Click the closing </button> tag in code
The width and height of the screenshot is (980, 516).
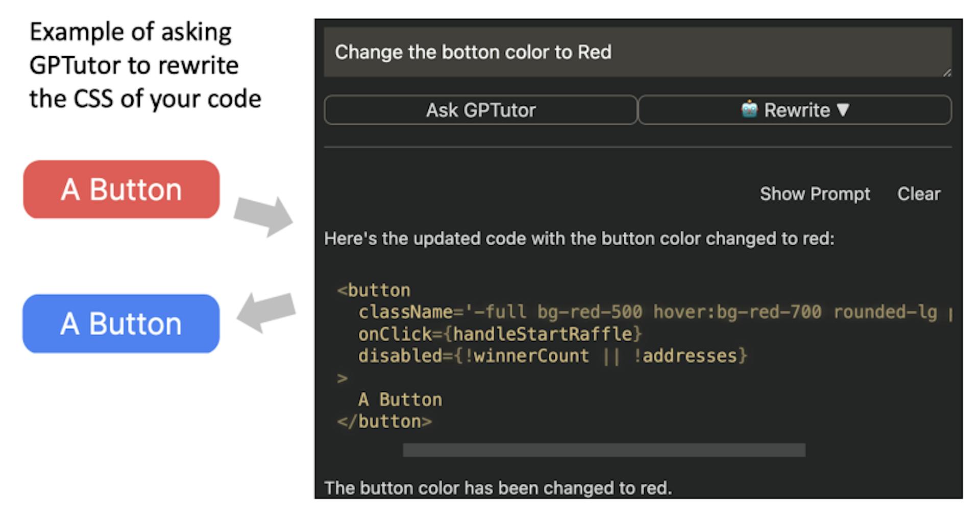click(384, 421)
